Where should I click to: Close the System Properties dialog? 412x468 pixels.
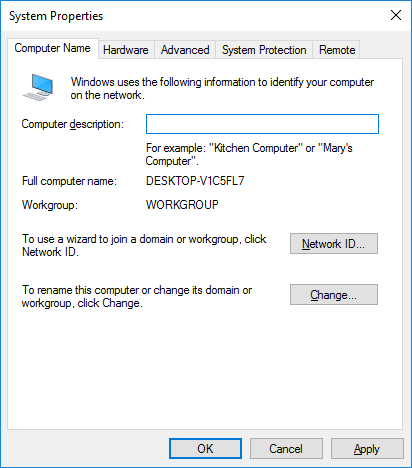click(396, 15)
